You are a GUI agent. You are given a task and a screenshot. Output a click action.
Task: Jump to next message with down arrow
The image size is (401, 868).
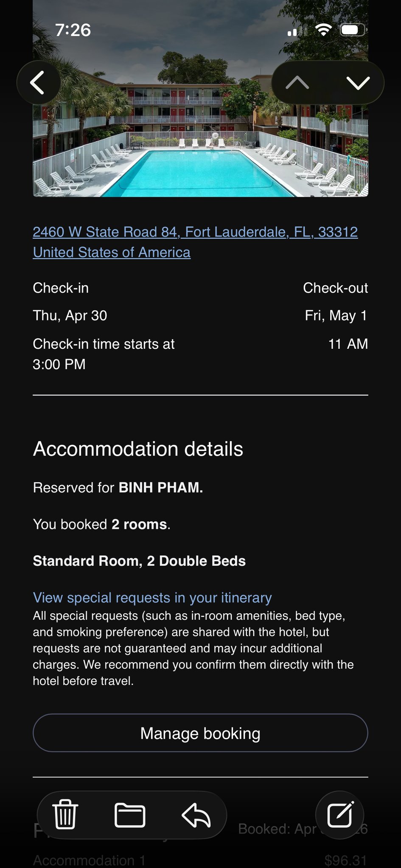tap(358, 83)
